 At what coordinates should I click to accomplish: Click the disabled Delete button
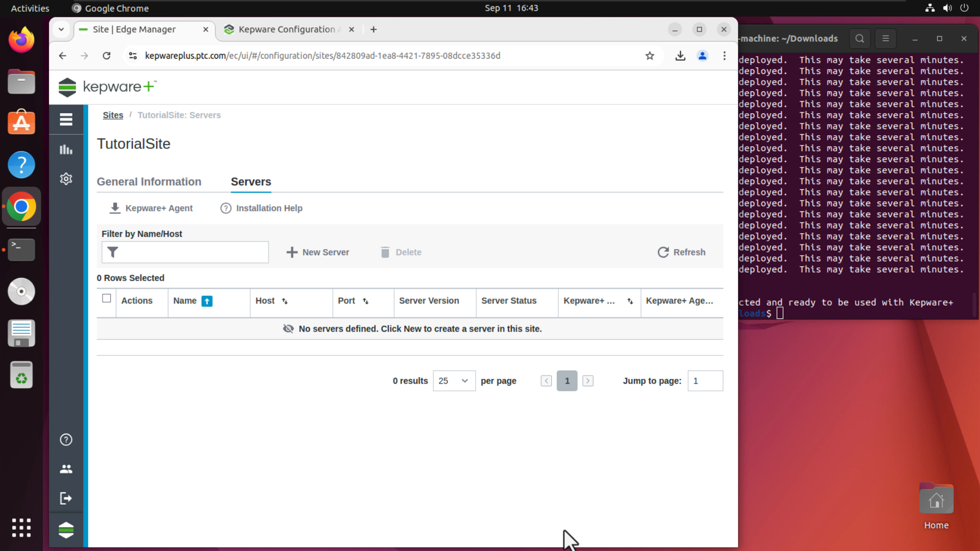click(x=401, y=252)
